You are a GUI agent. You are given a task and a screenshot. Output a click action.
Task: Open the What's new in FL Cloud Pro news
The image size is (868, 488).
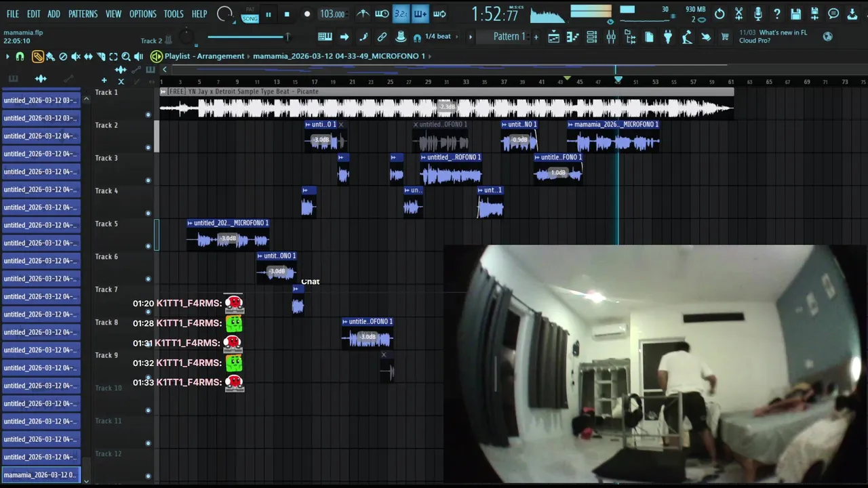pyautogui.click(x=774, y=37)
